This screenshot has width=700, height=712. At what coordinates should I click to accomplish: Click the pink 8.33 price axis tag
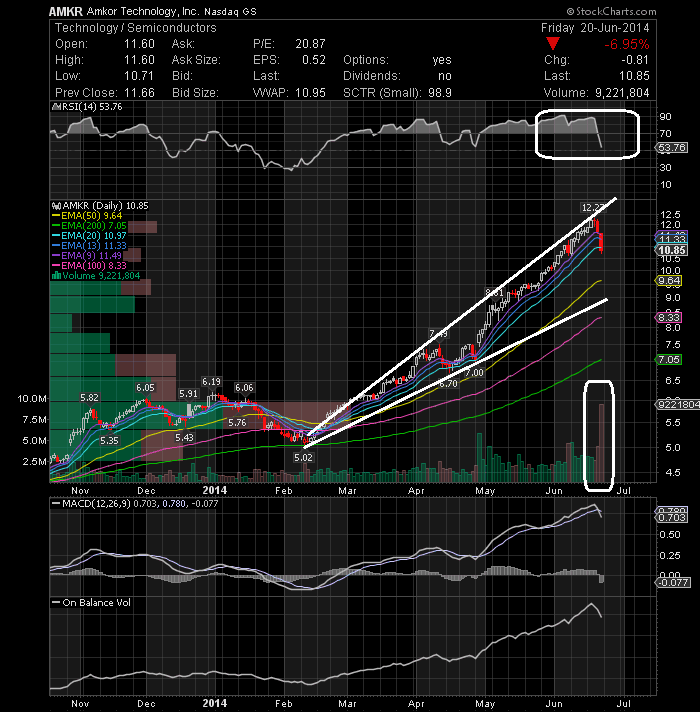tap(669, 317)
